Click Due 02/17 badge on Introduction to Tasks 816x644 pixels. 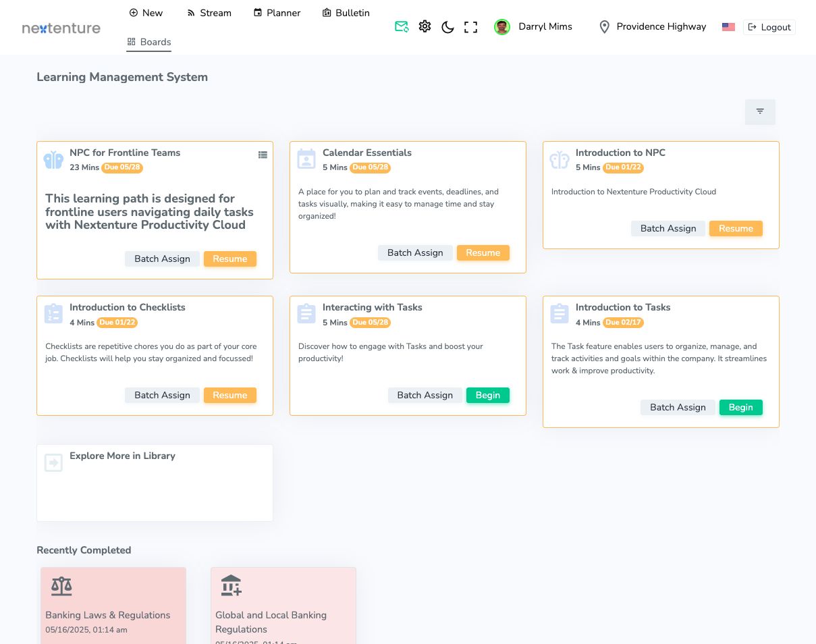tap(622, 323)
